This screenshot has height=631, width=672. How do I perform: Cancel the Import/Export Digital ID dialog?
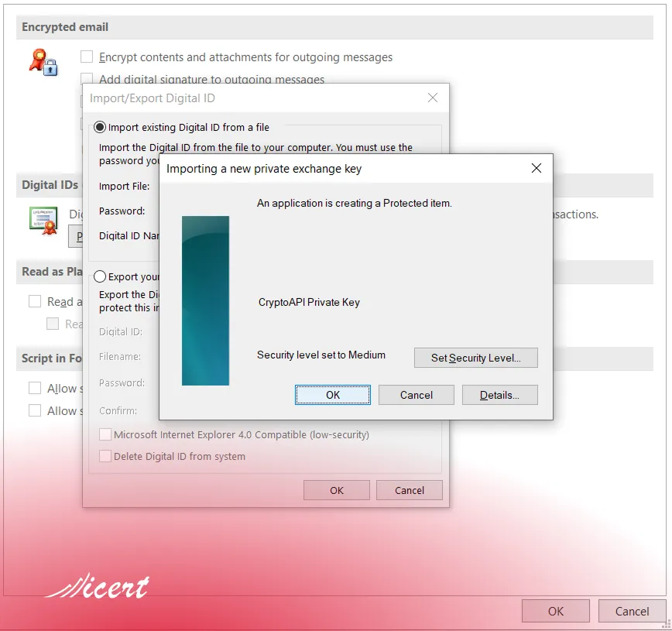[x=409, y=490]
